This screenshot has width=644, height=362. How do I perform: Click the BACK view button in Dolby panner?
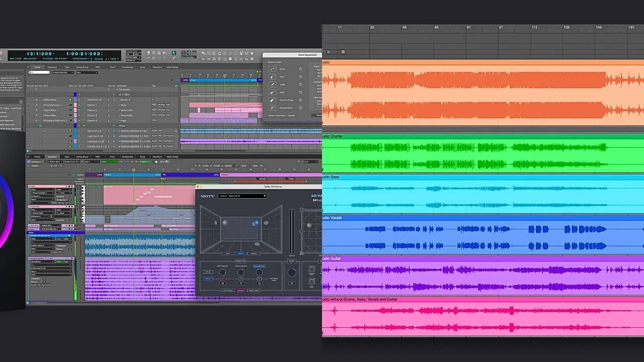(241, 253)
